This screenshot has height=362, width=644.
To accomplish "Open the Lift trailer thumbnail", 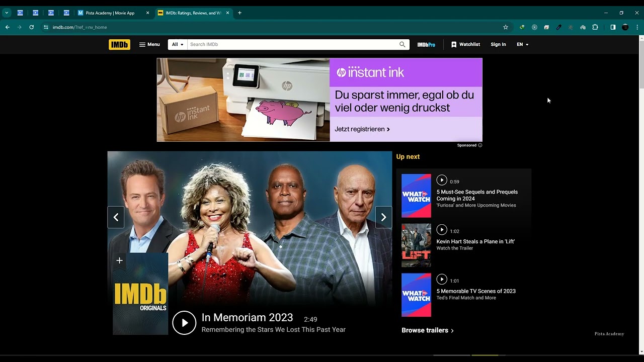I will tap(416, 245).
